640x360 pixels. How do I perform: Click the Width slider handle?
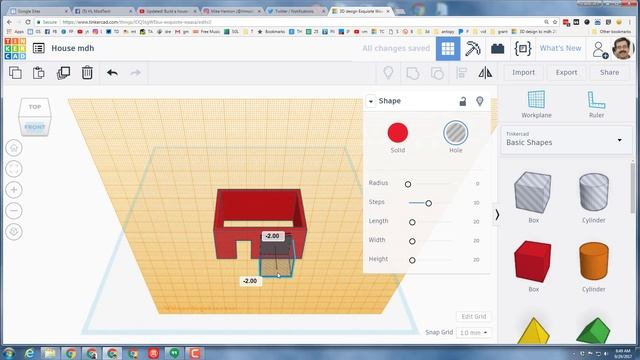(x=412, y=241)
